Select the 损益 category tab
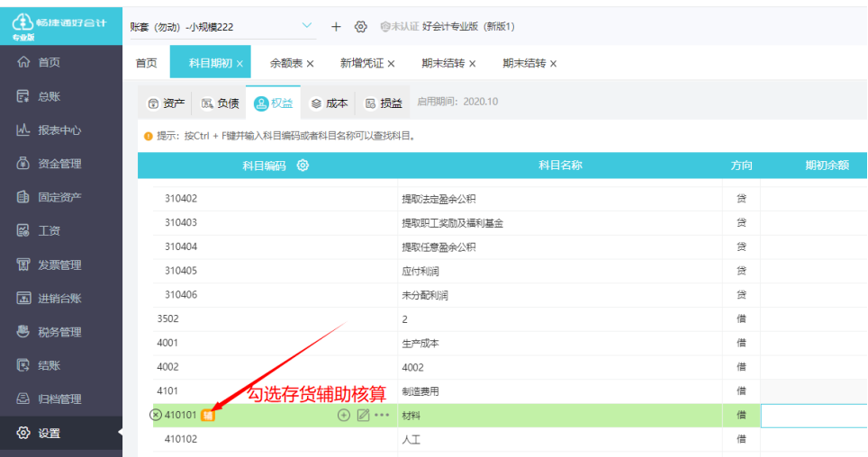 pyautogui.click(x=383, y=103)
